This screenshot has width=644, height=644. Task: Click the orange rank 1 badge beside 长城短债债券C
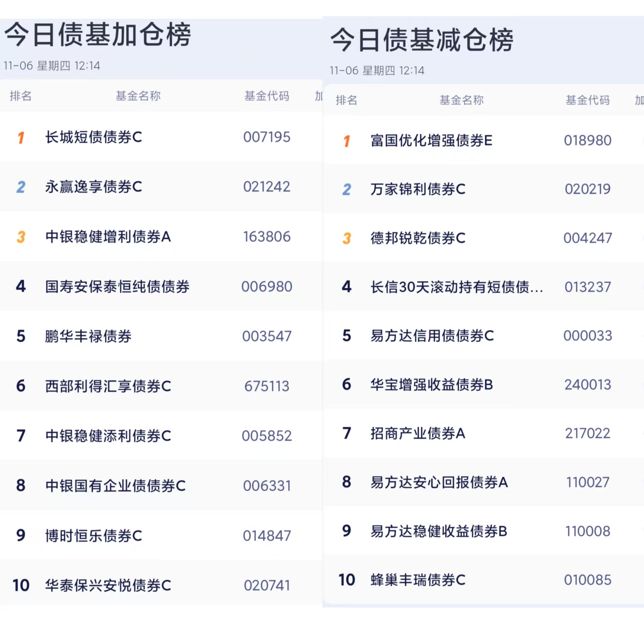click(21, 137)
